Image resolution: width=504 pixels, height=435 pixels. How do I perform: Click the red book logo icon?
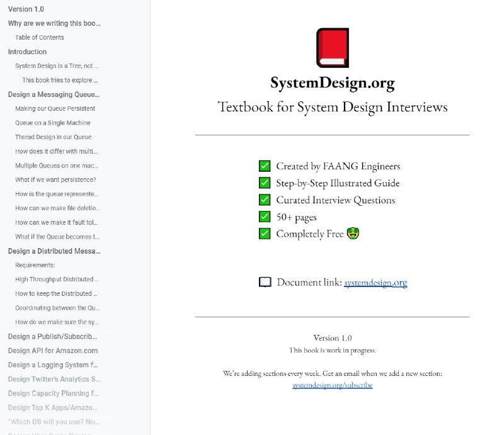point(332,48)
